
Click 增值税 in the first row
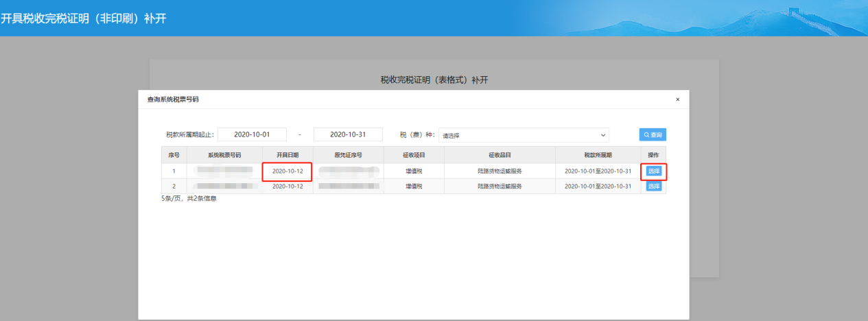pyautogui.click(x=414, y=171)
